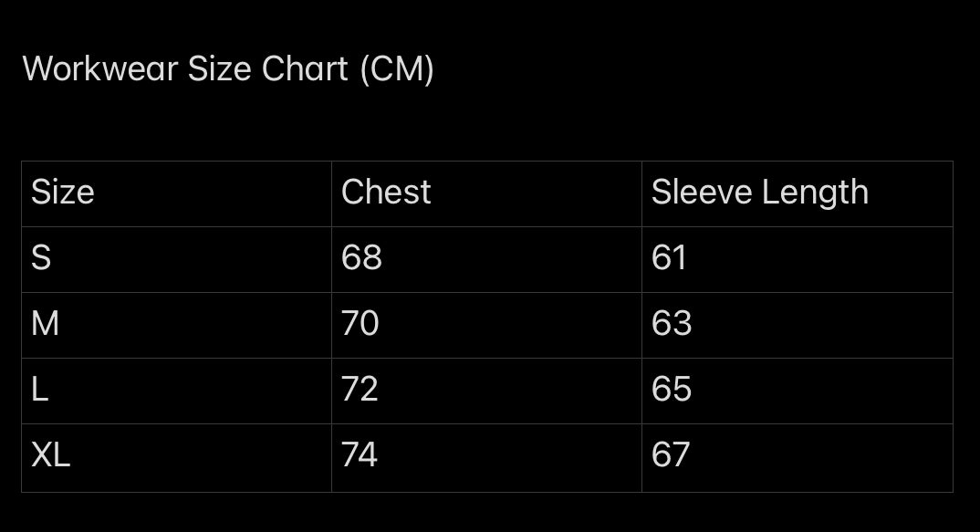Image resolution: width=980 pixels, height=532 pixels.
Task: Select the 'XL' size row label
Action: pyautogui.click(x=51, y=454)
